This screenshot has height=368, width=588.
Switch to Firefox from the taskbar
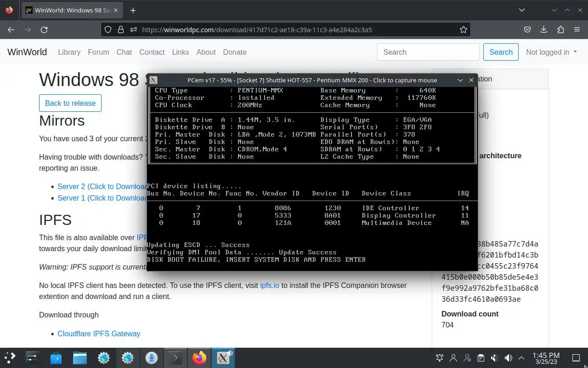tap(199, 357)
